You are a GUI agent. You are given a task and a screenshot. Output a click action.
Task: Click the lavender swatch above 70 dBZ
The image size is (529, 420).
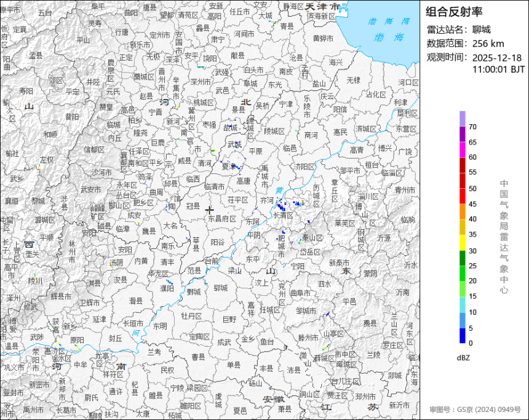(462, 119)
